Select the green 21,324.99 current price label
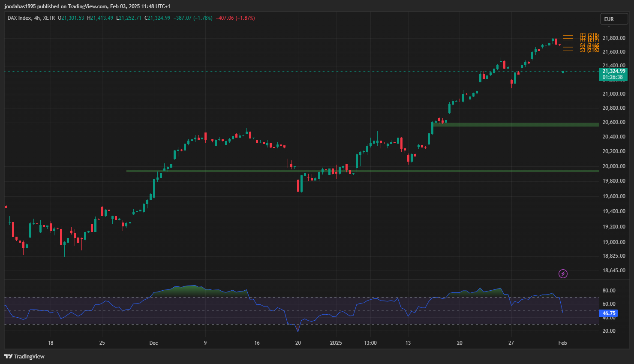The height and width of the screenshot is (364, 634). pyautogui.click(x=613, y=71)
